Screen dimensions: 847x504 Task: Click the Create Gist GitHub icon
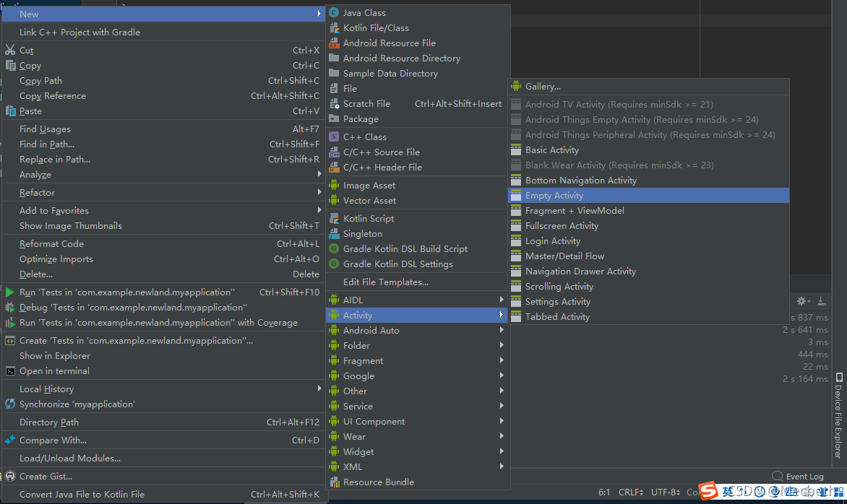pyautogui.click(x=9, y=476)
